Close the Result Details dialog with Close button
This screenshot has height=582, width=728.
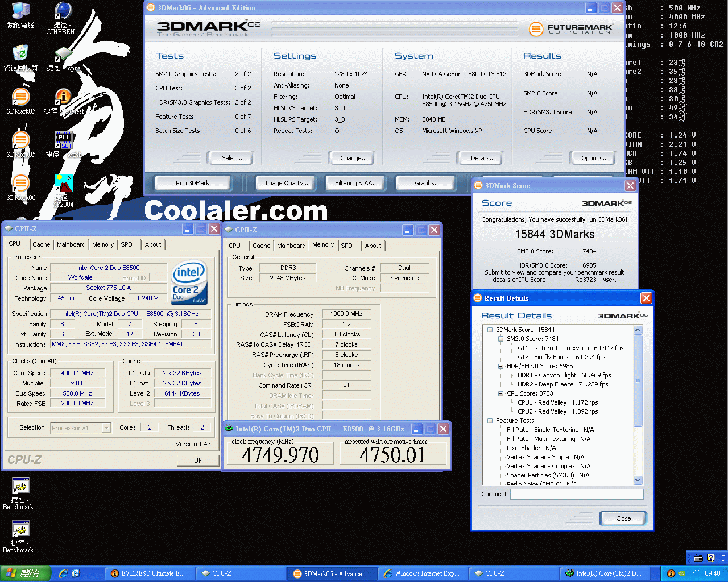pyautogui.click(x=623, y=518)
